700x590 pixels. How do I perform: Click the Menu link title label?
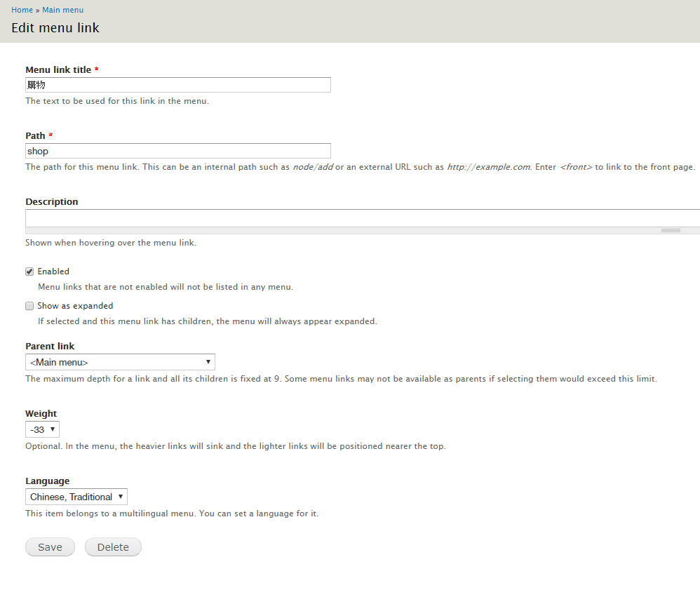point(58,69)
